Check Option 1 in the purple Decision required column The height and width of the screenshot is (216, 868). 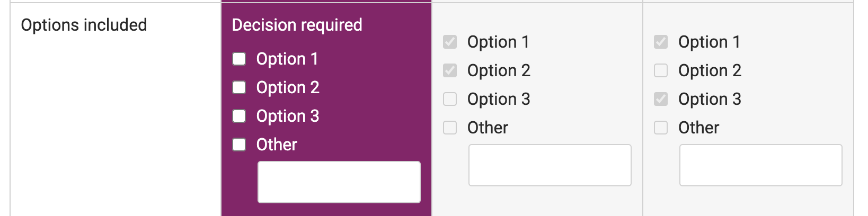tap(239, 59)
